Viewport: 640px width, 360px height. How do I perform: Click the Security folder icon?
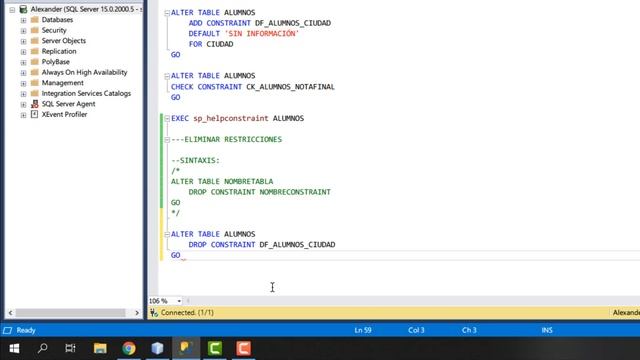tap(35, 30)
